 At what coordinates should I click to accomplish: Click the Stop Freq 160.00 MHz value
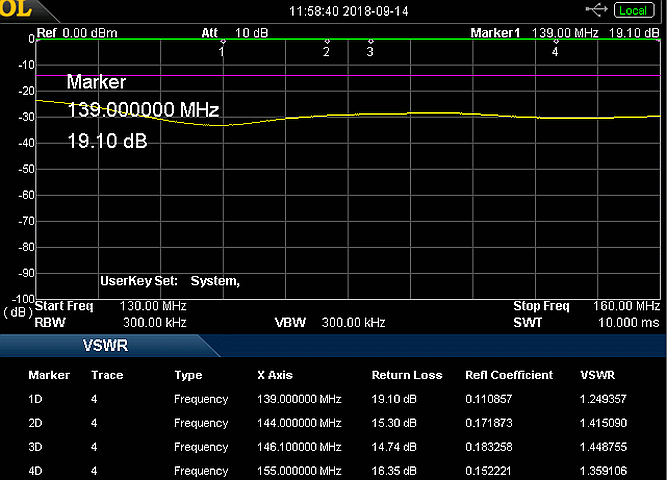pos(586,306)
